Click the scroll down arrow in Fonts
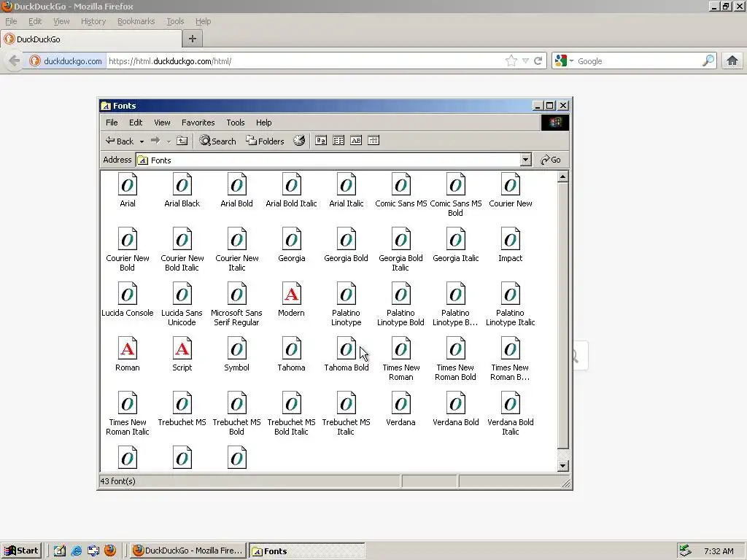The width and height of the screenshot is (747, 560). 562,466
